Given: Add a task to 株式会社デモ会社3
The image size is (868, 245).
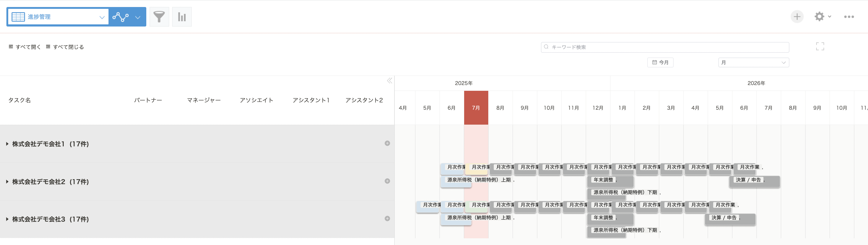Looking at the screenshot, I should click(387, 218).
